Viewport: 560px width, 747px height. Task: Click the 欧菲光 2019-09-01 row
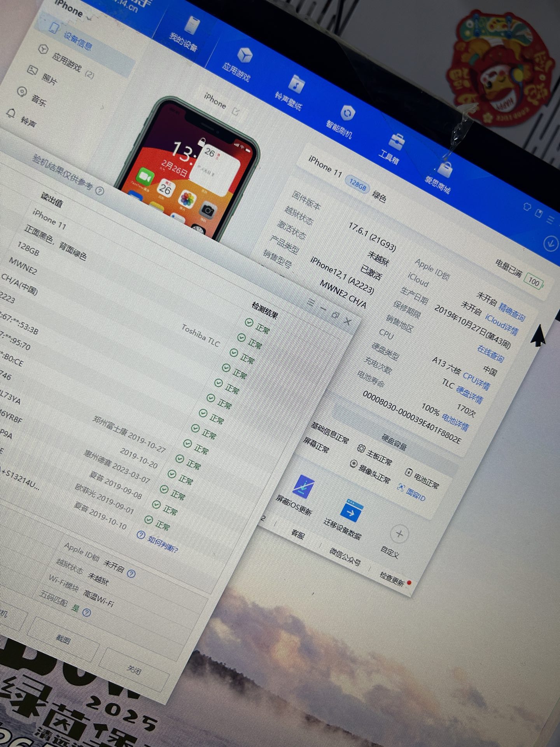coord(105,499)
